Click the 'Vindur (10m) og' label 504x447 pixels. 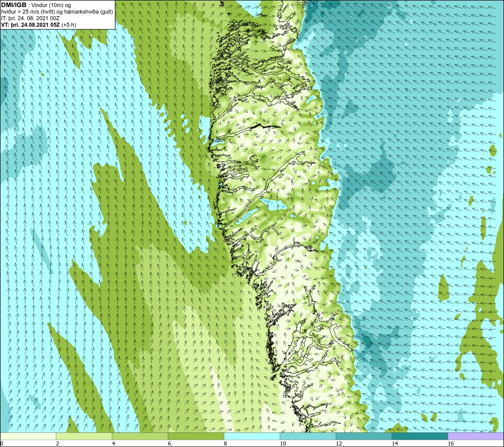click(51, 6)
